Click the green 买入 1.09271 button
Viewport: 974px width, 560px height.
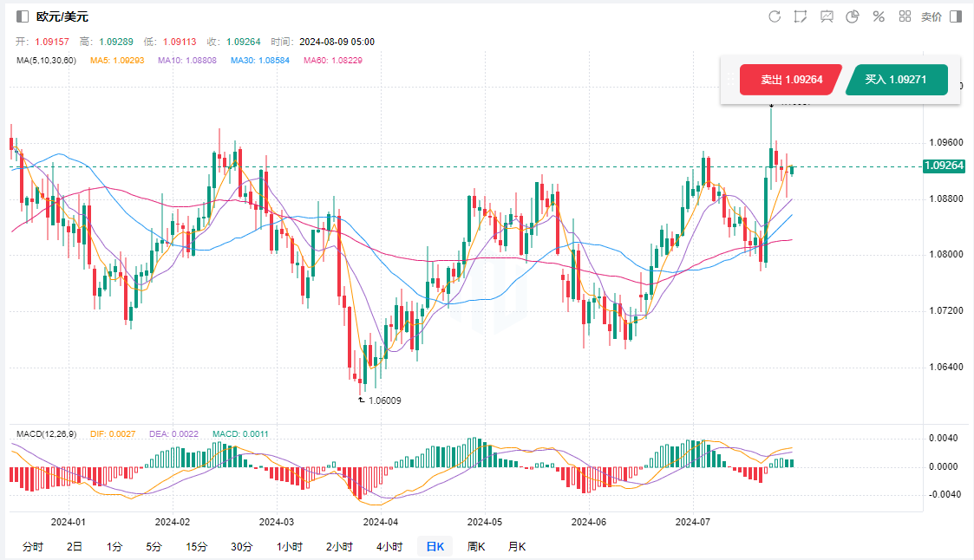click(896, 80)
